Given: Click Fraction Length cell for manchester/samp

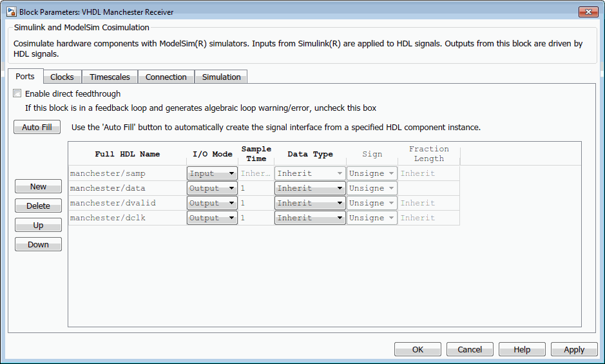Looking at the screenshot, I should tap(428, 173).
